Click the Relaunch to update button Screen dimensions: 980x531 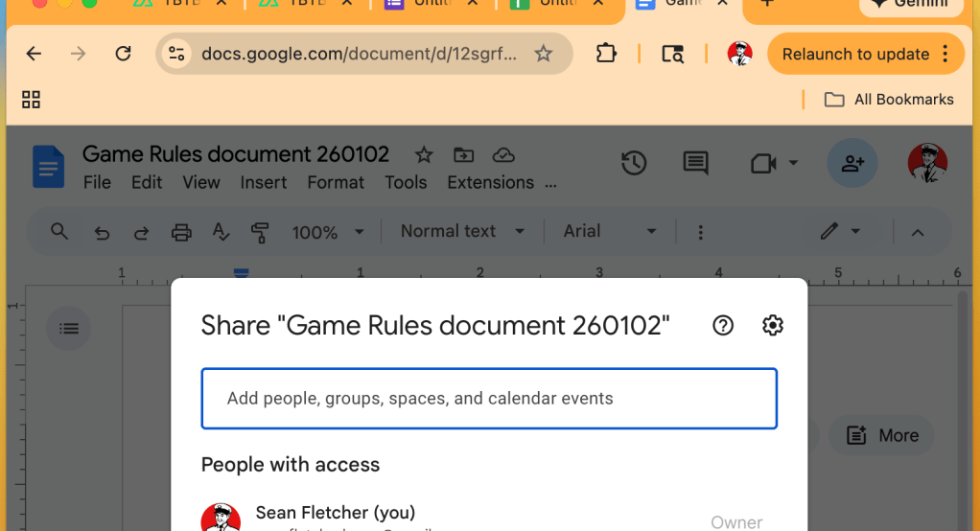(x=854, y=54)
